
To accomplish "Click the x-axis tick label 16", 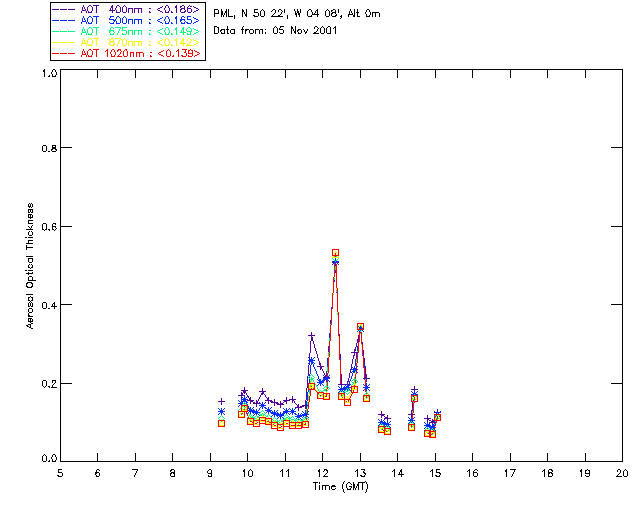I will 473,473.
